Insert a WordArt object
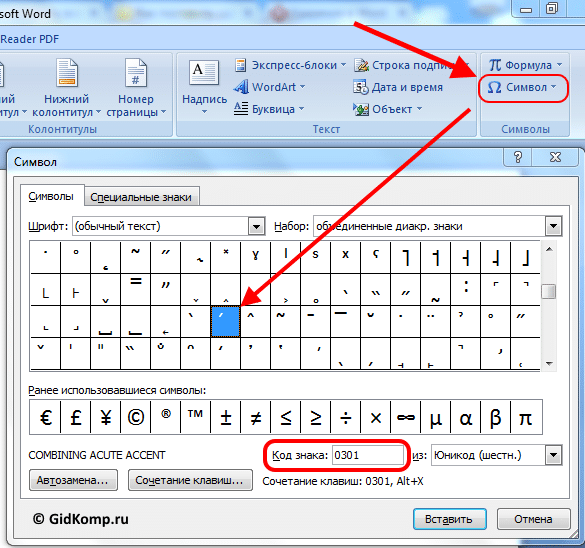The image size is (585, 548). pos(269,87)
